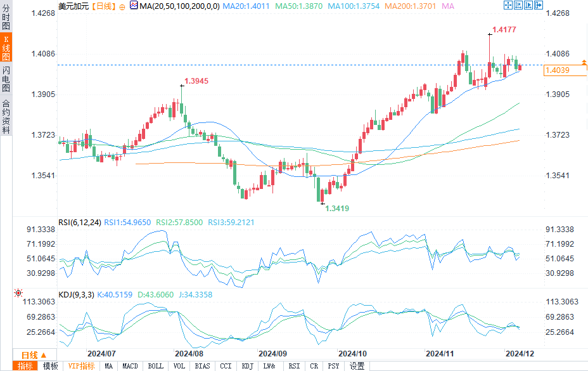Switch to the 闪电图 side tab
The image size is (588, 371).
point(6,79)
